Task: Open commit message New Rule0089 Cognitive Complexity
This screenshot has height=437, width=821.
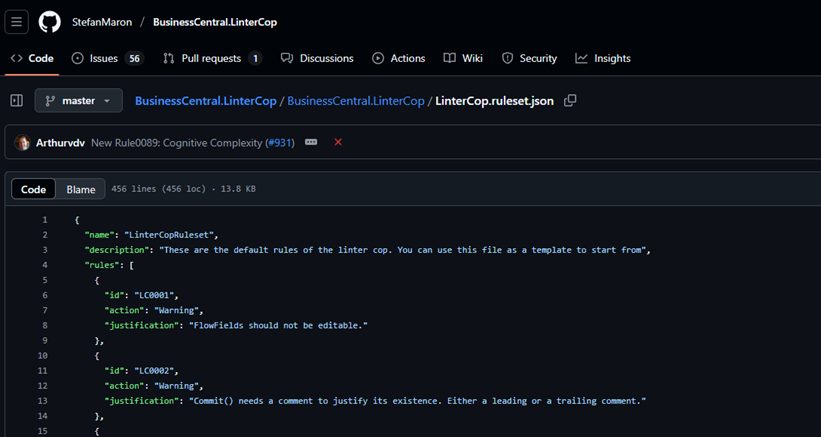Action: point(176,143)
